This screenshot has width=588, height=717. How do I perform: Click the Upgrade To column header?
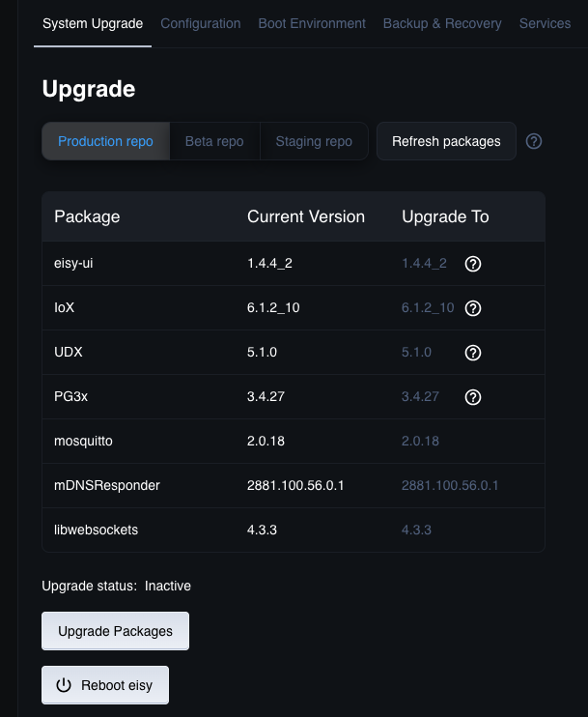click(445, 216)
